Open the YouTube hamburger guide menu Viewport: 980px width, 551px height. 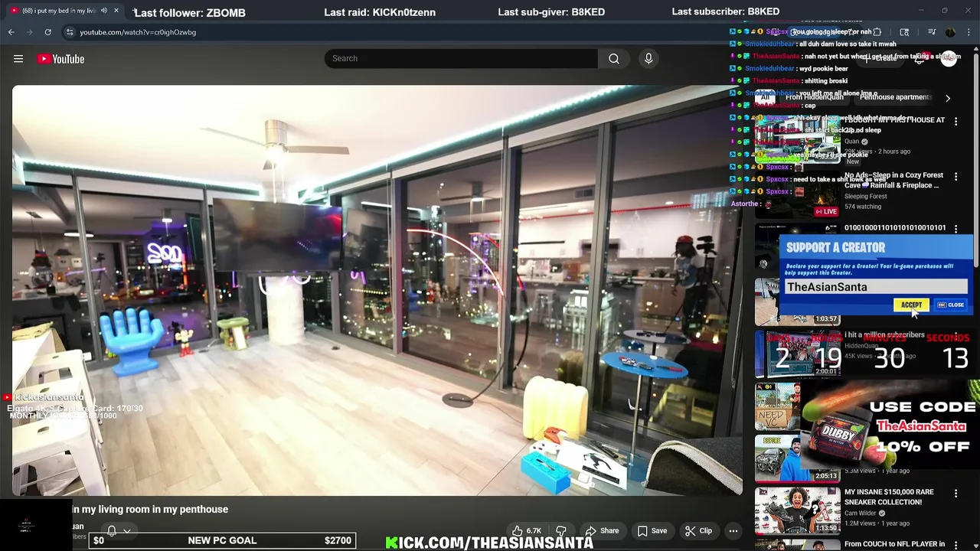click(x=18, y=59)
